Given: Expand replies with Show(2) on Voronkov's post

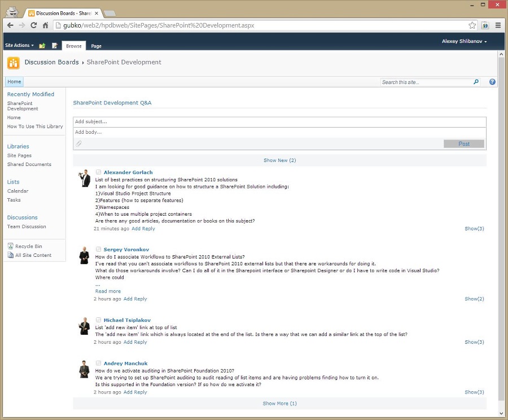Looking at the screenshot, I should pos(474,299).
